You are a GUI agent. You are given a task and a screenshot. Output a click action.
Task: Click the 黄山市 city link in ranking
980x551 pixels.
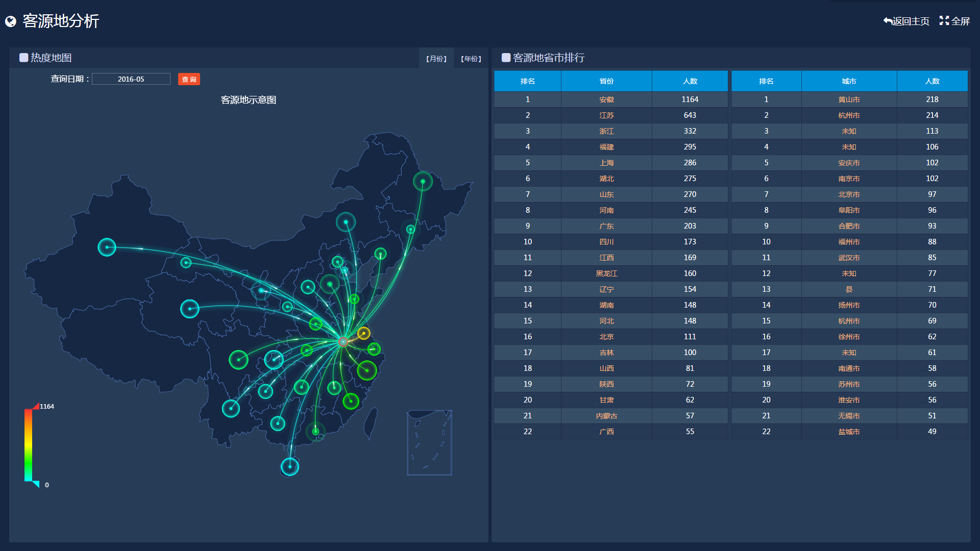pos(849,99)
